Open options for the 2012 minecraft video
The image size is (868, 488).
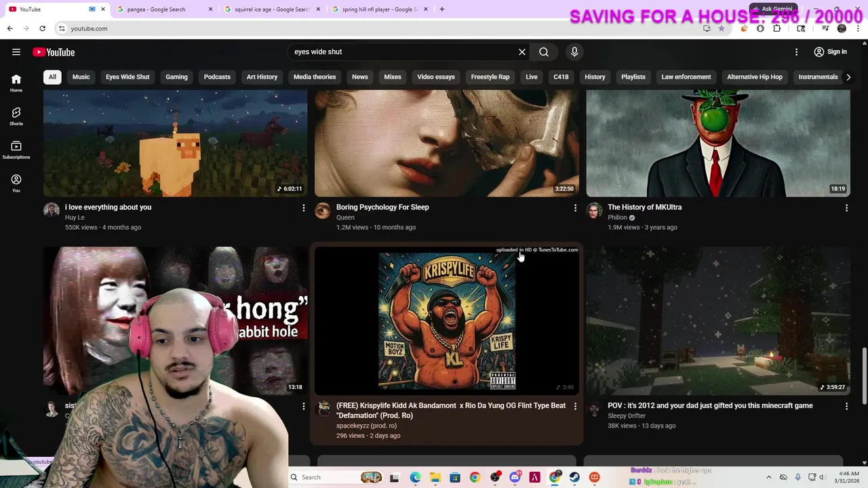(846, 406)
